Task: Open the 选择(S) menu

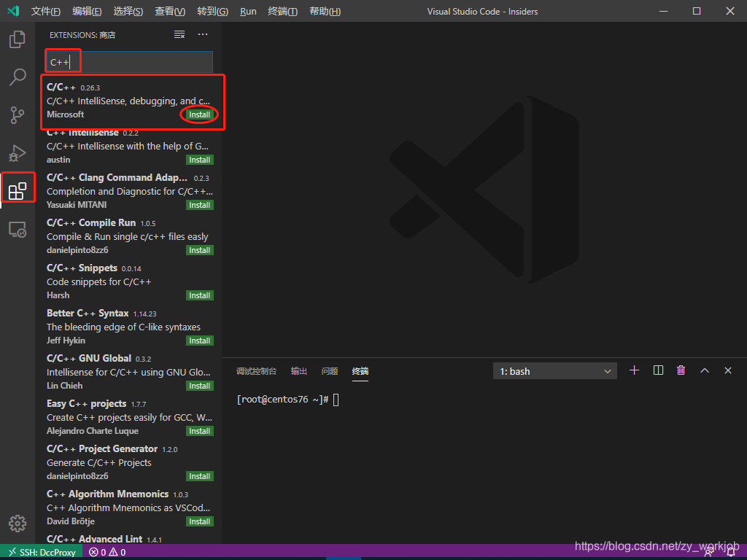Action: click(x=128, y=11)
